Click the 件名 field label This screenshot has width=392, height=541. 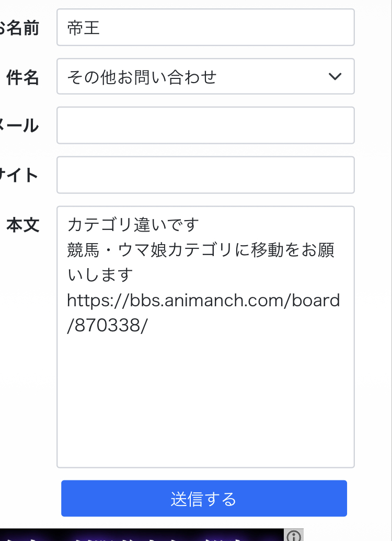pyautogui.click(x=22, y=77)
